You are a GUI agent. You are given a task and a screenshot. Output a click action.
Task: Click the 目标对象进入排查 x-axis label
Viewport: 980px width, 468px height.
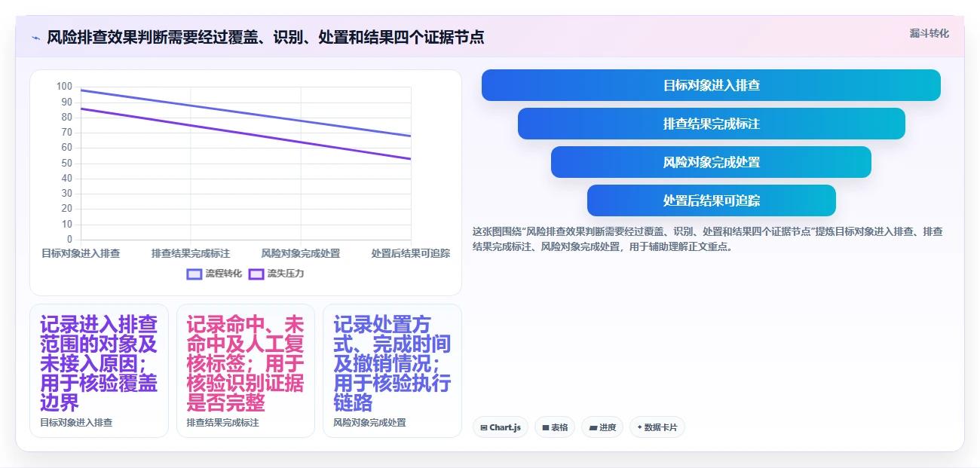(81, 253)
